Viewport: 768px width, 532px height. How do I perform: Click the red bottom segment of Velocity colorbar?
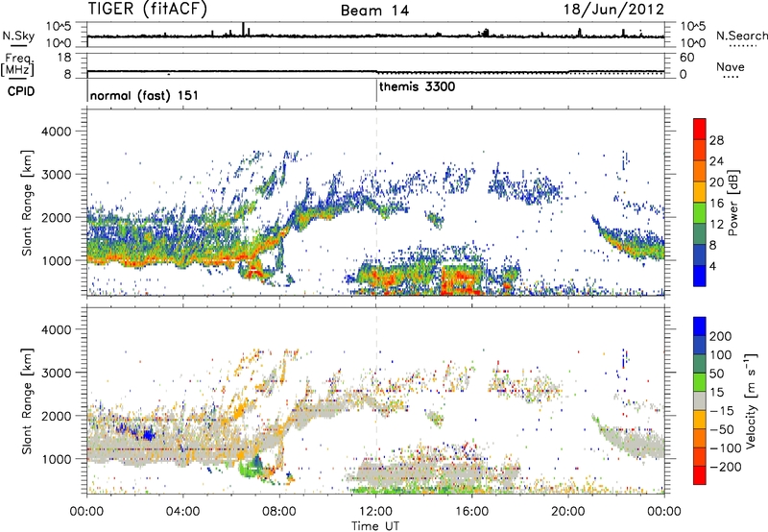tap(700, 475)
